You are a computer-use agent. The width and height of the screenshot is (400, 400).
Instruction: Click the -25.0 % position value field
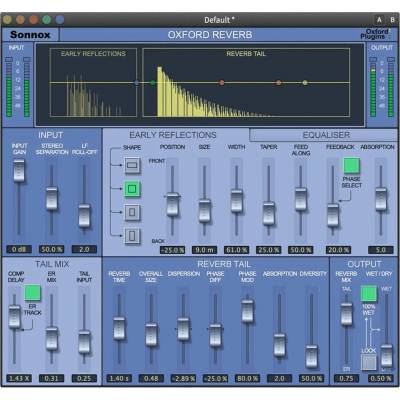(x=172, y=250)
